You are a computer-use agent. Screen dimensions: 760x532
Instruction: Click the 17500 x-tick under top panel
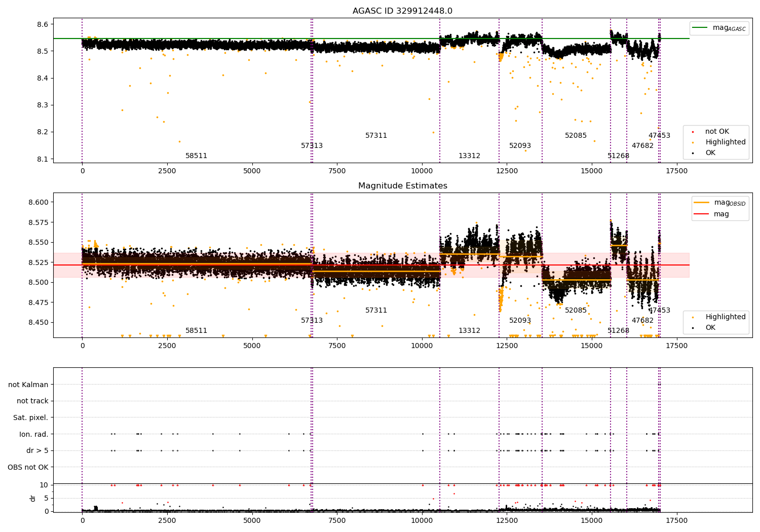pyautogui.click(x=676, y=171)
